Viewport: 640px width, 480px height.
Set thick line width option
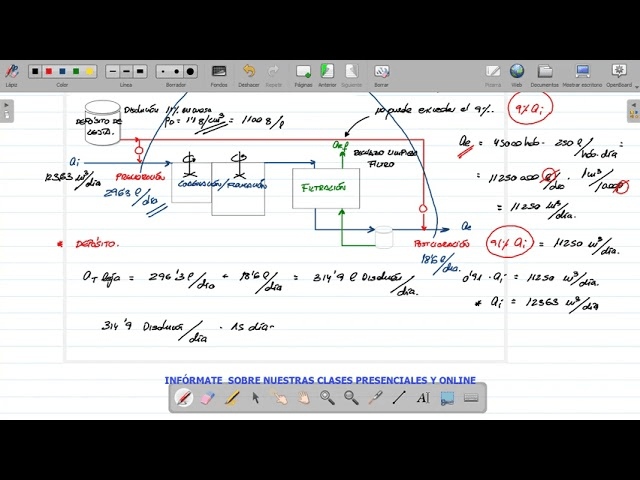[140, 72]
